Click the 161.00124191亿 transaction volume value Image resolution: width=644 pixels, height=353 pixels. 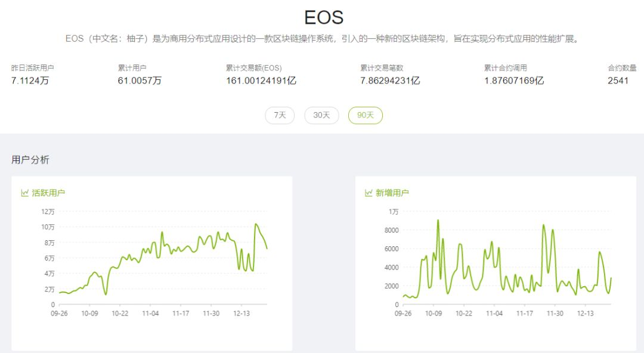click(x=261, y=80)
